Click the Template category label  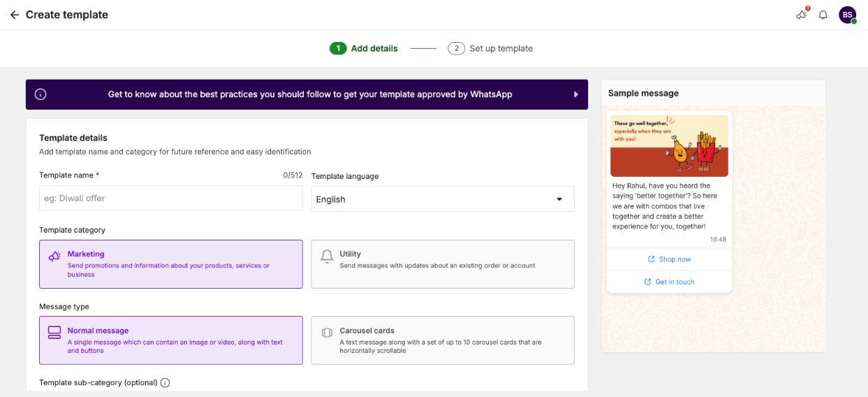tap(73, 230)
